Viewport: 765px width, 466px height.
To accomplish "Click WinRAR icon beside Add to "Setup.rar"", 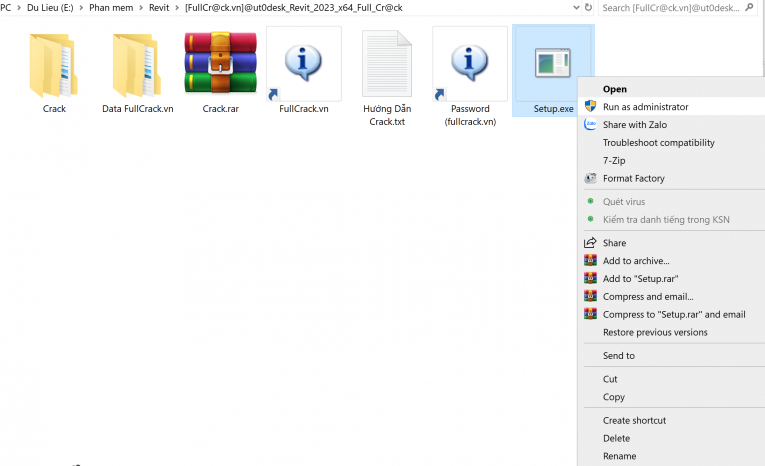I will pos(590,278).
